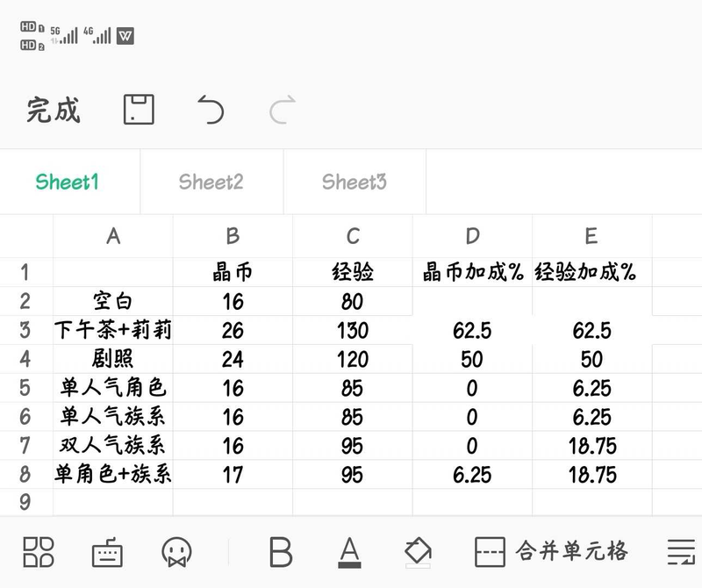Finish editing with 完成
The width and height of the screenshot is (702, 588).
tap(54, 110)
